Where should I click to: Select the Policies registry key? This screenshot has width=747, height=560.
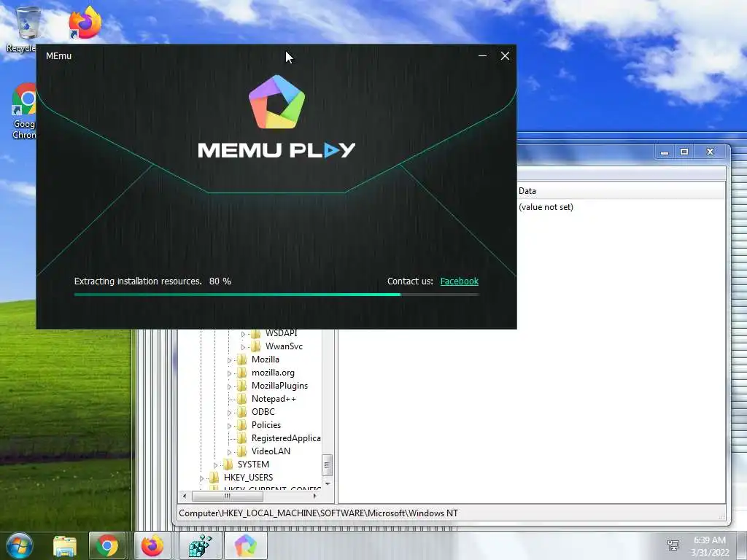(x=266, y=425)
